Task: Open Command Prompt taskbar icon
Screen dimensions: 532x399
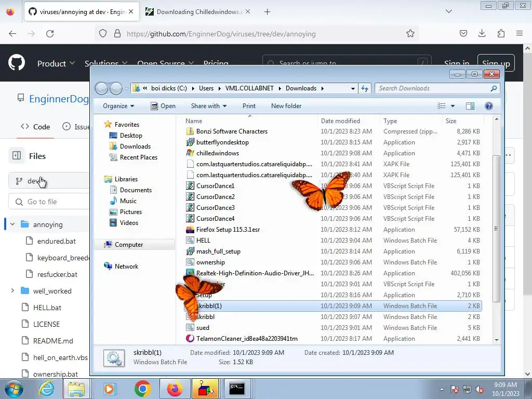Action: [237, 388]
